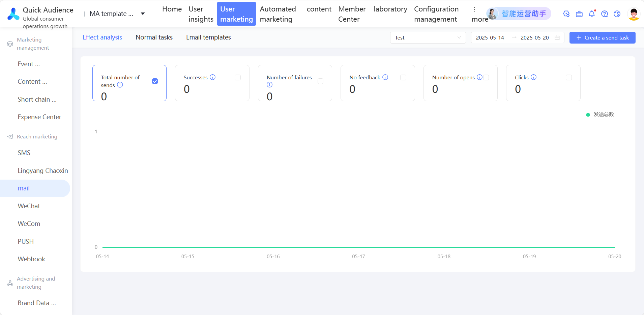Screen dimensions: 644x315
Task: Open Configuration management menu
Action: (x=436, y=14)
